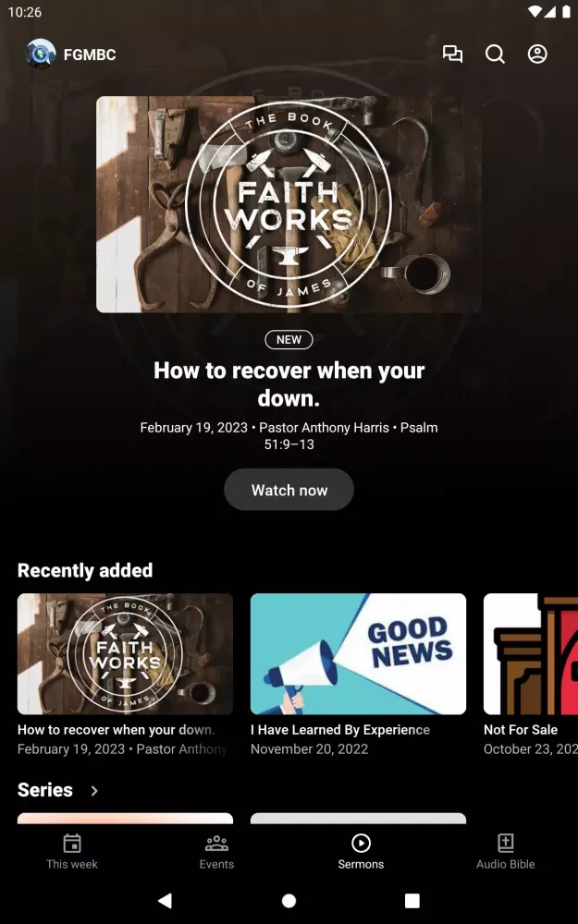
Task: Tap the search magnifier icon
Action: click(495, 55)
